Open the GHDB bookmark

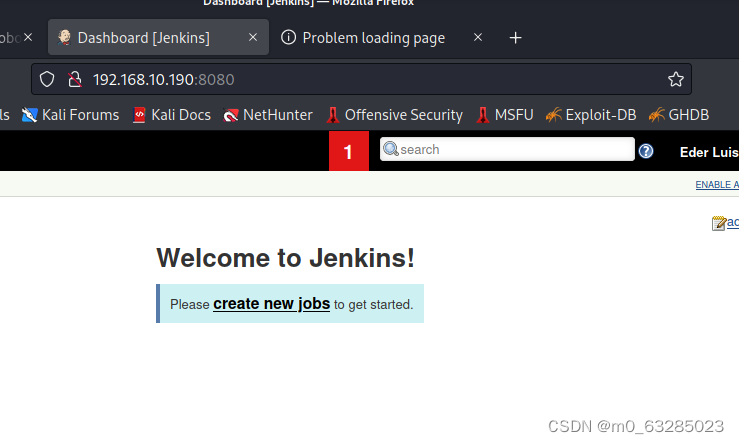[678, 115]
